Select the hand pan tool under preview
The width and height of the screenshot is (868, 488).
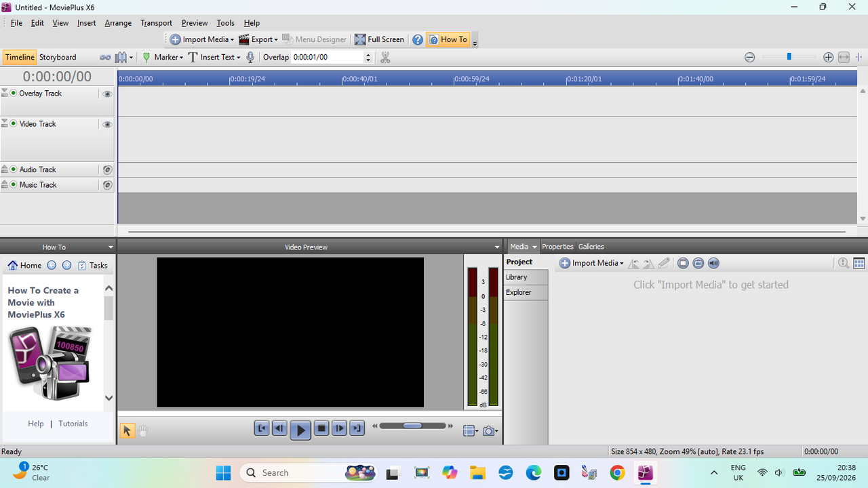(143, 430)
